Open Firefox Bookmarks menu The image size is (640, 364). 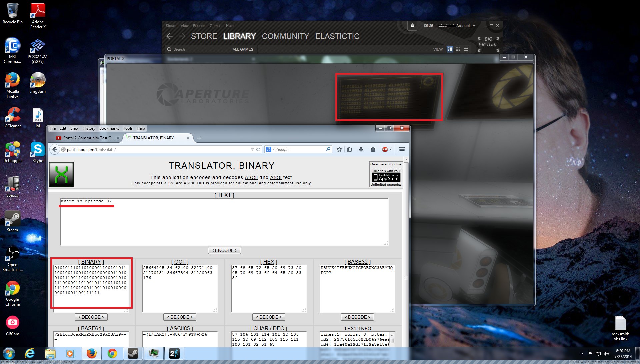(x=109, y=128)
